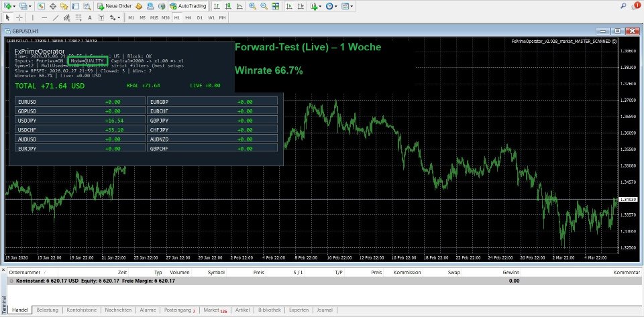Select the trendline tool

[x=56, y=17]
